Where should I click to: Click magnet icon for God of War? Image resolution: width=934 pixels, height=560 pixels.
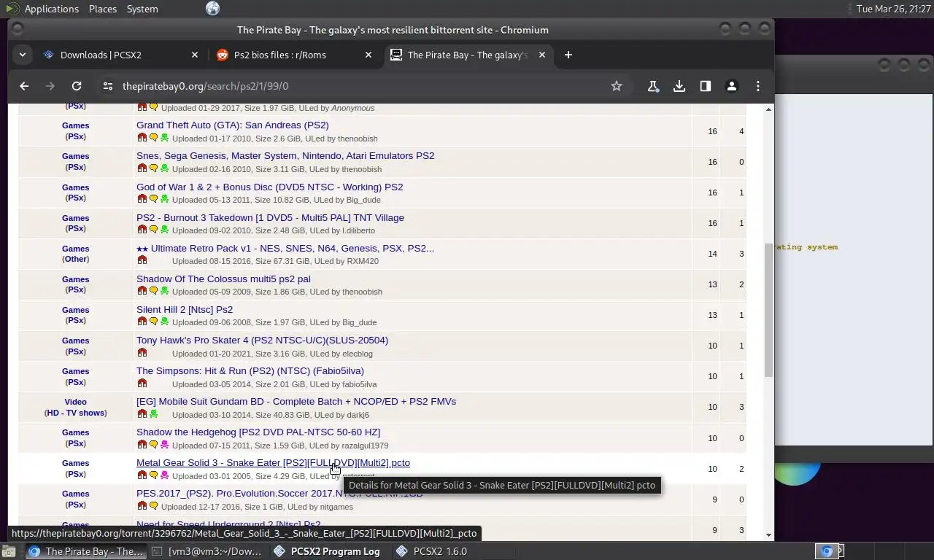142,199
